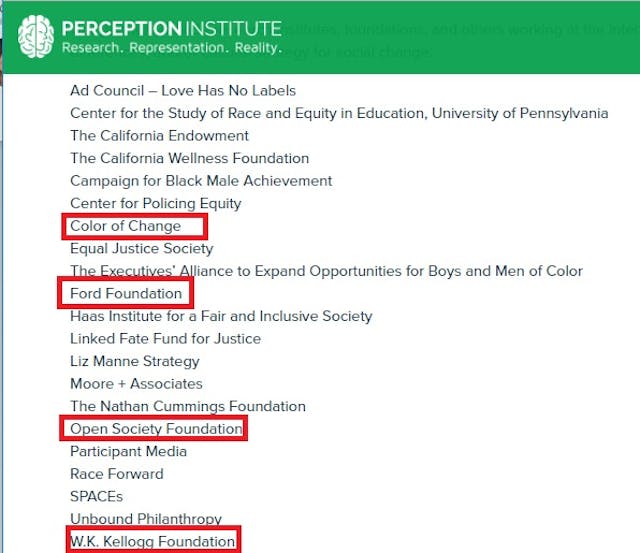Click the Perception Institute brain logo icon
Viewport: 640px width, 553px height.
tap(35, 35)
